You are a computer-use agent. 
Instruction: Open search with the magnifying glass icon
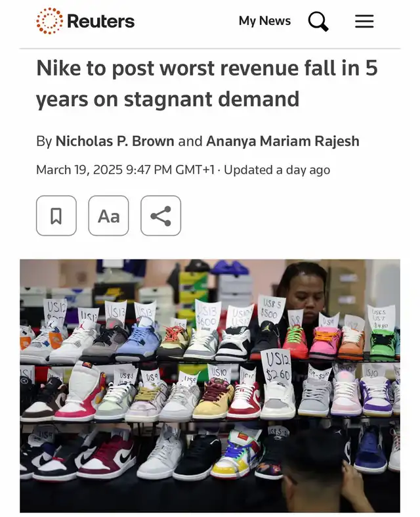(x=318, y=22)
